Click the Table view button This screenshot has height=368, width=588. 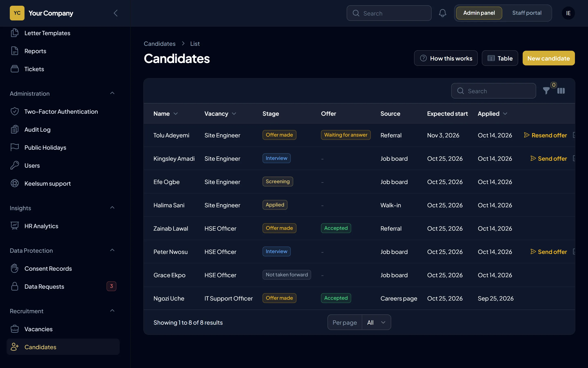tap(500, 58)
